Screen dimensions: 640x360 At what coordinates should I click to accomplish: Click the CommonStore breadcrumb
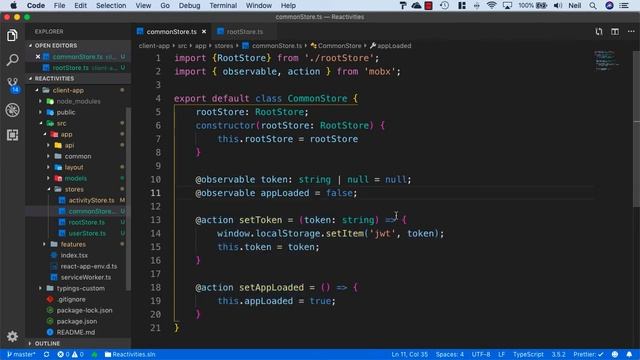339,46
